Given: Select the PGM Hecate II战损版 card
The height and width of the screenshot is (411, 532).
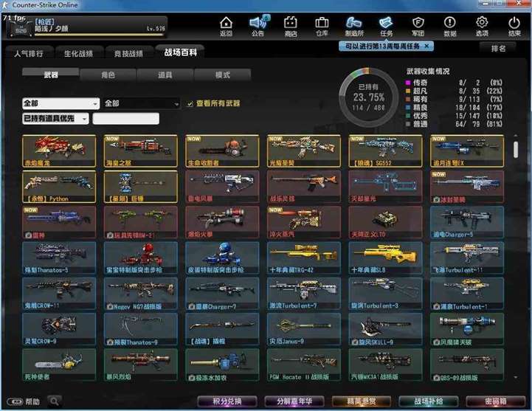Looking at the screenshot, I should [304, 365].
